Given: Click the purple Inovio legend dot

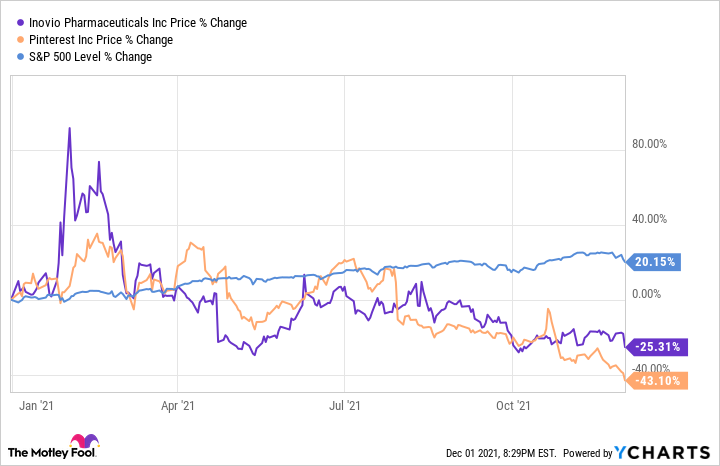Looking at the screenshot, I should tap(24, 22).
